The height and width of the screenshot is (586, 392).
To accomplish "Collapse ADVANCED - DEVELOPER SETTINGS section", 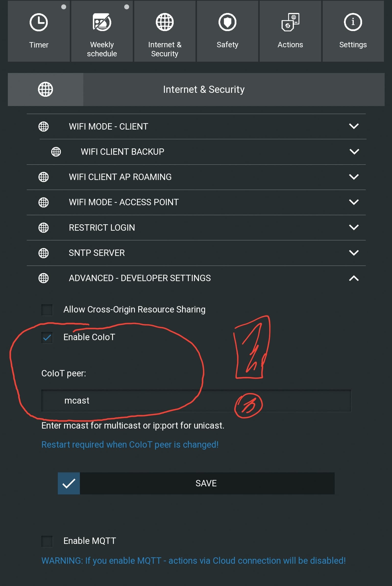I will pos(354,278).
